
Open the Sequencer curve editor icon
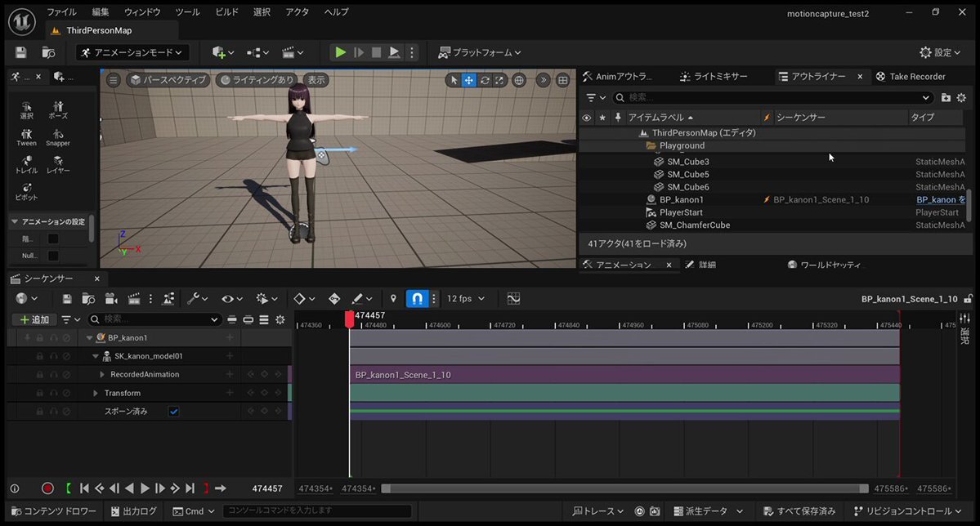click(513, 299)
